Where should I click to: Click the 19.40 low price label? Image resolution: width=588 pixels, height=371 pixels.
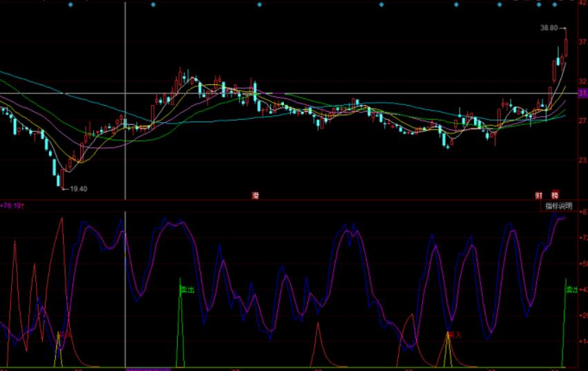[79, 189]
